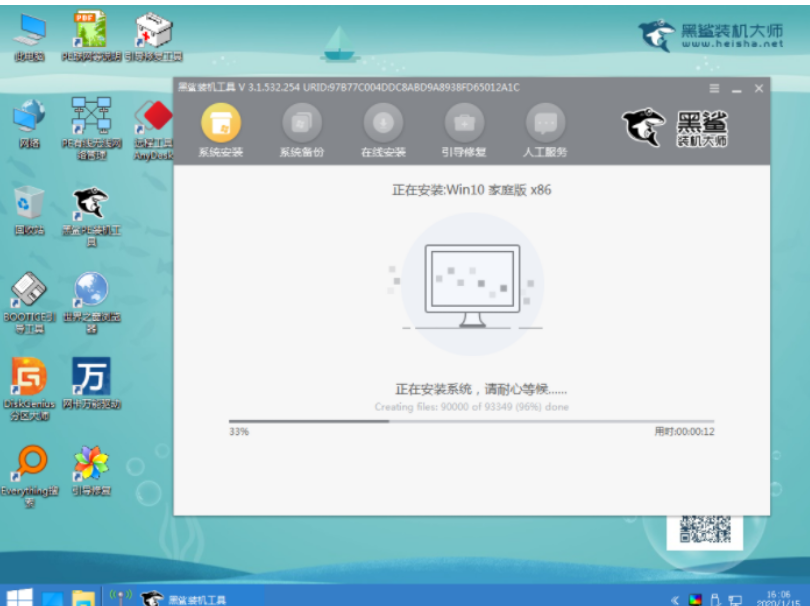Click the taskbar clock showing 16:06
This screenshot has height=606, width=810.
(778, 598)
